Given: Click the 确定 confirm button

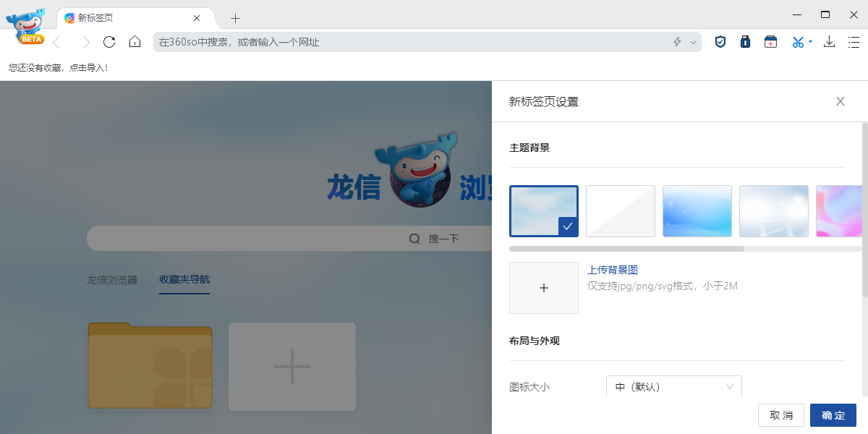Looking at the screenshot, I should (x=833, y=415).
